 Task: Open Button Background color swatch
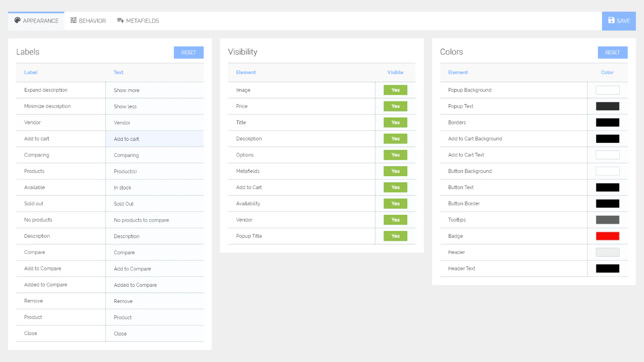click(607, 171)
